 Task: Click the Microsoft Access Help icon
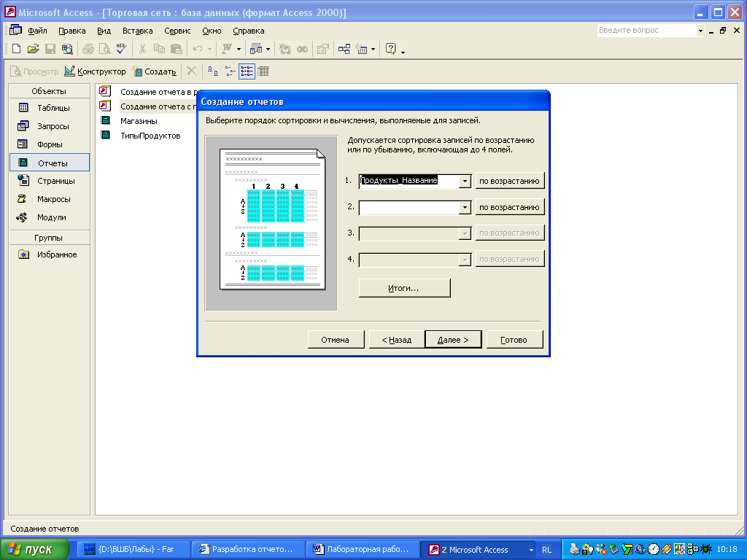391,49
